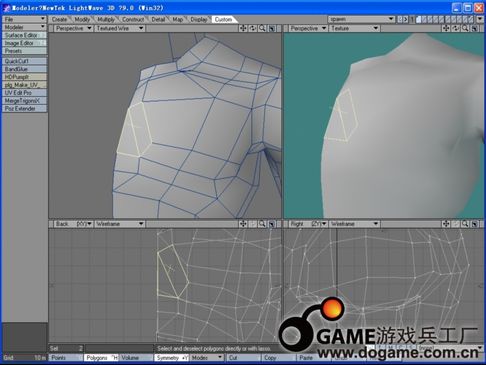The height and width of the screenshot is (365, 486).
Task: Open Wireframe dropdown of Back viewport
Action: pos(120,224)
